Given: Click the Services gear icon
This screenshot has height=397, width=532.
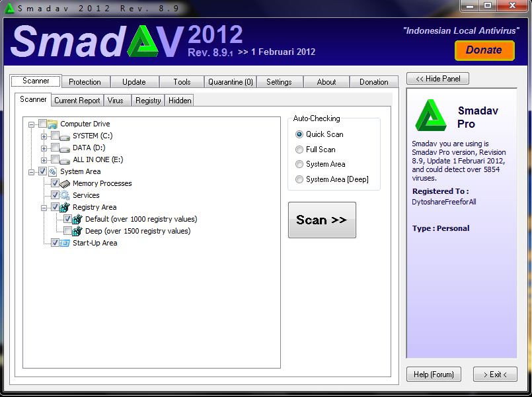Looking at the screenshot, I should click(65, 195).
